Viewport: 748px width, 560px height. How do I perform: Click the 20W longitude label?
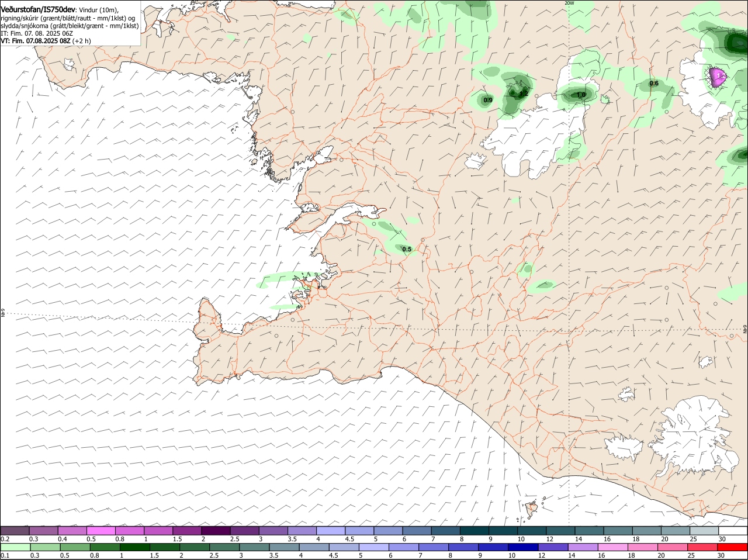click(x=569, y=3)
